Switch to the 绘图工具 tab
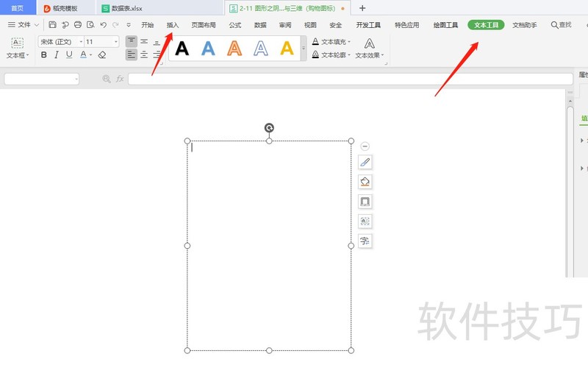Image resolution: width=588 pixels, height=365 pixels. coord(445,25)
